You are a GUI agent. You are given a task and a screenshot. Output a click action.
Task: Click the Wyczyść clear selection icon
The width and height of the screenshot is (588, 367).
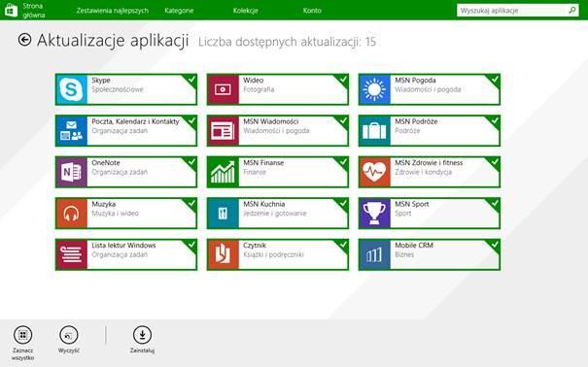(x=69, y=335)
